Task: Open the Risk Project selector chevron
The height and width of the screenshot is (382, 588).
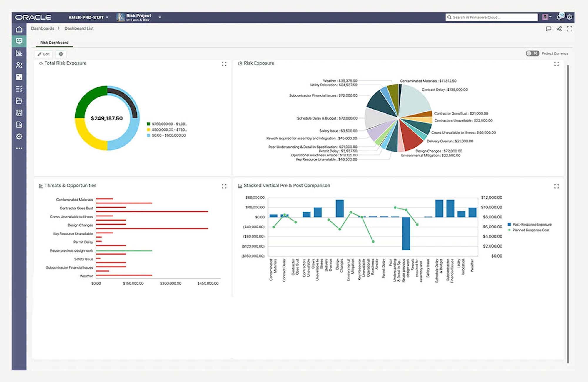Action: click(x=160, y=17)
